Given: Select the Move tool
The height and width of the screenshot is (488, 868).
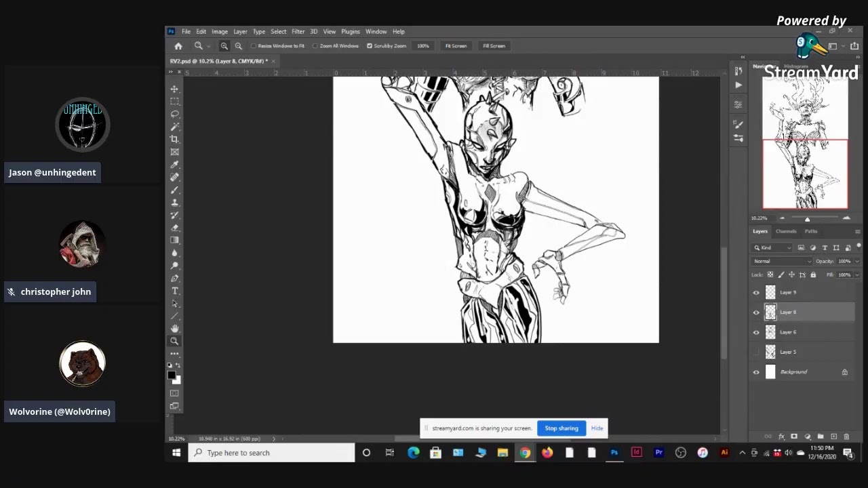Looking at the screenshot, I should [x=174, y=89].
